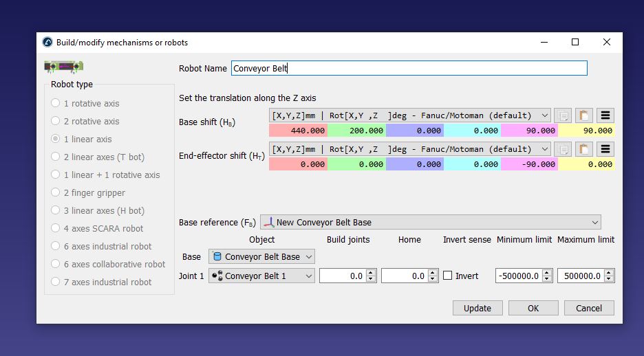Copy the Base shift pose values

[x=562, y=115]
